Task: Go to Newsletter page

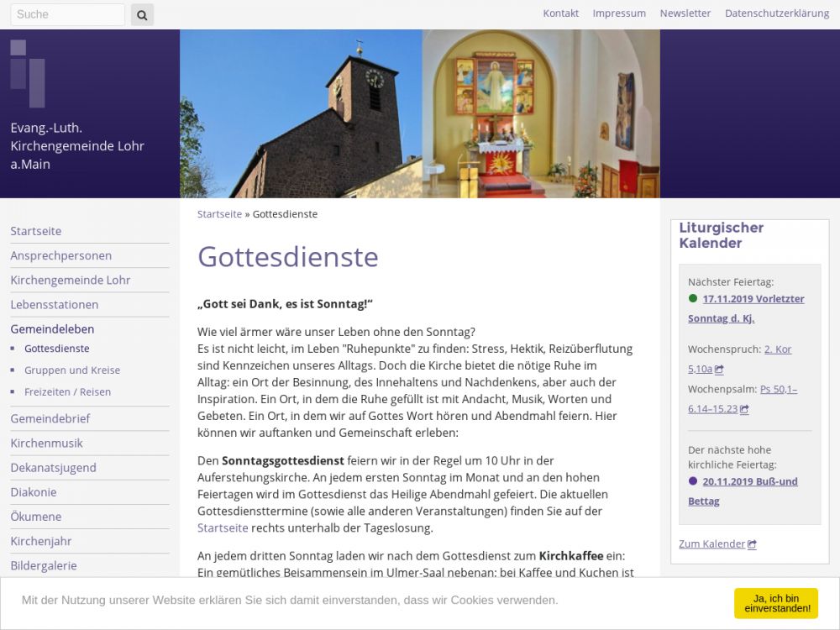Action: point(685,13)
